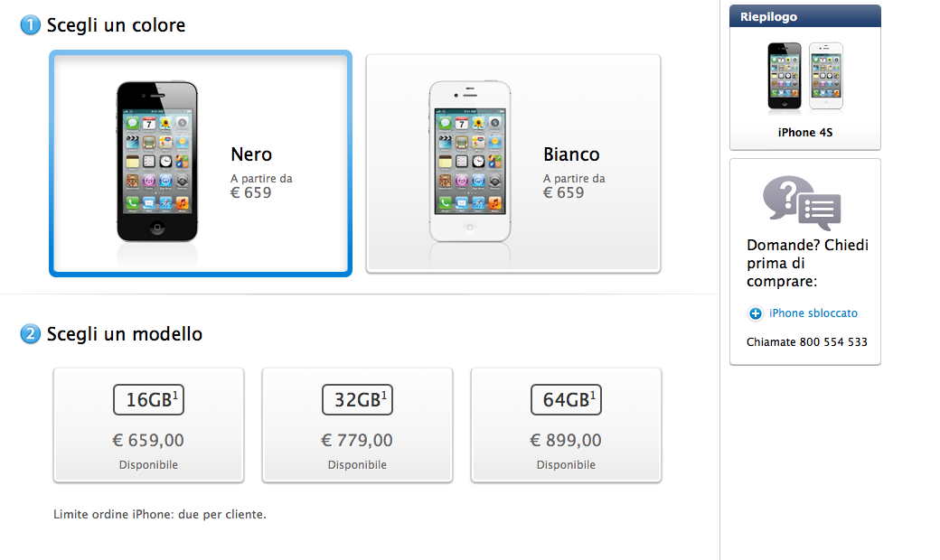
Task: Click the step 2 number badge
Action: click(31, 334)
